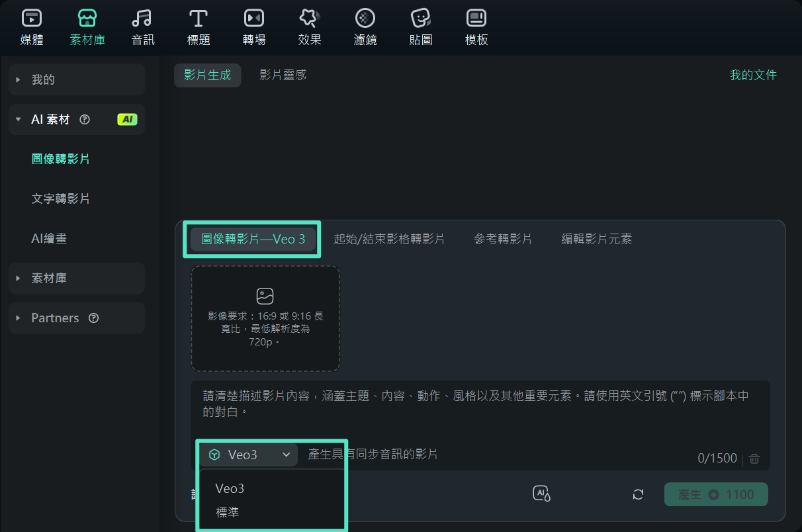
Task: Open the 模板 templates panel
Action: pos(476,26)
